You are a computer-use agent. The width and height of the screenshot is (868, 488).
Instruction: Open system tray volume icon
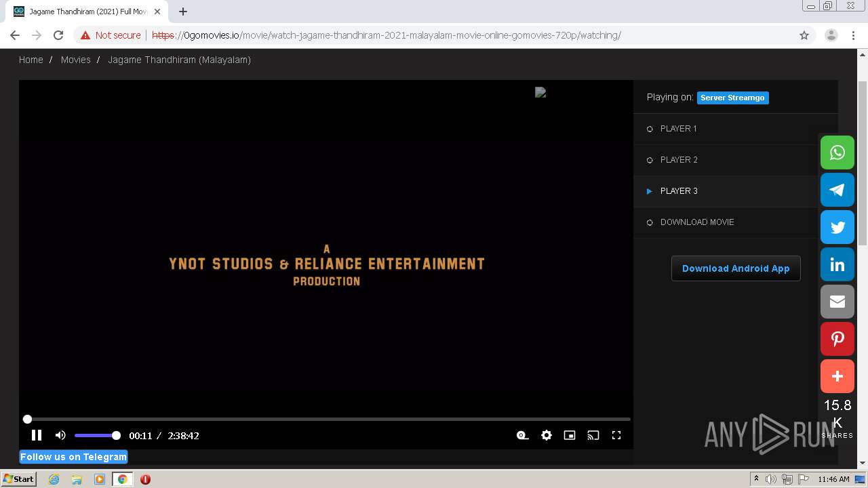771,479
